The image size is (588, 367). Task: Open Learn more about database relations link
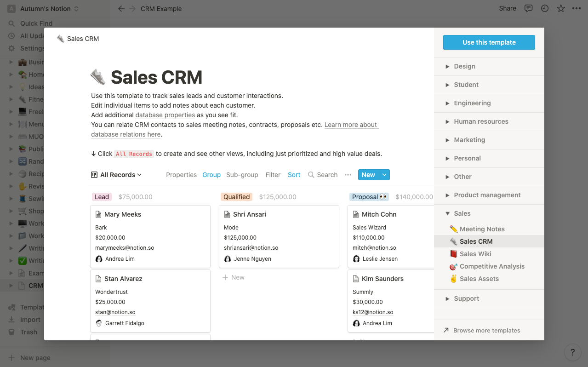351,125
